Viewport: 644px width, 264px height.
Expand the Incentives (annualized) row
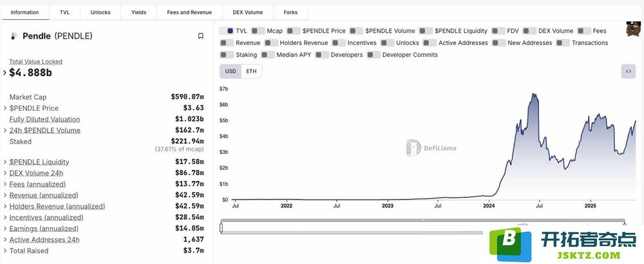click(x=5, y=218)
